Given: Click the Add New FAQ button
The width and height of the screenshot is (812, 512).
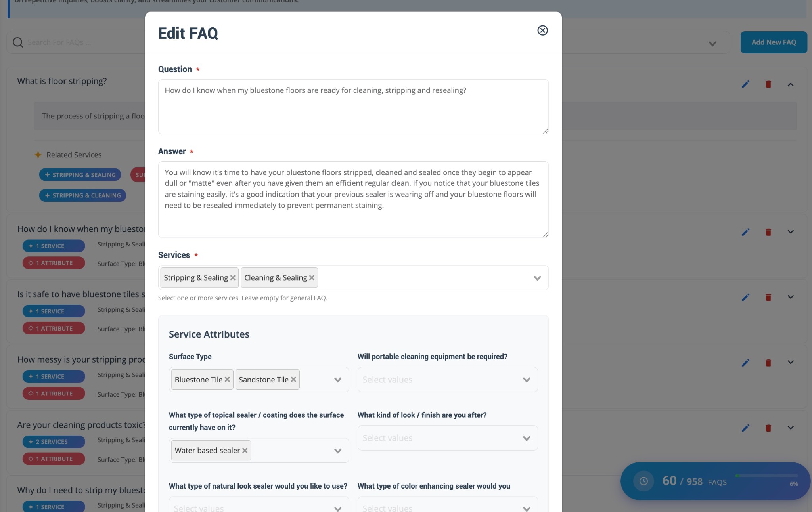Looking at the screenshot, I should tap(773, 42).
